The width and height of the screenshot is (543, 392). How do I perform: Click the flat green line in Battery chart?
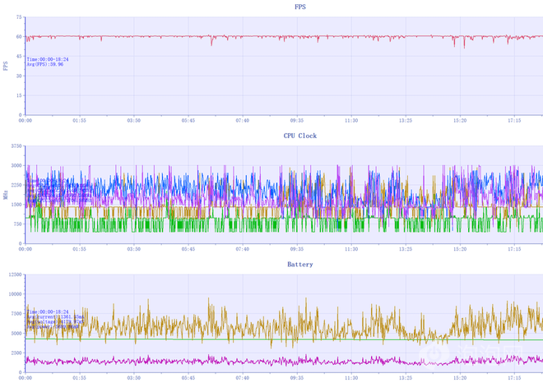(x=247, y=339)
